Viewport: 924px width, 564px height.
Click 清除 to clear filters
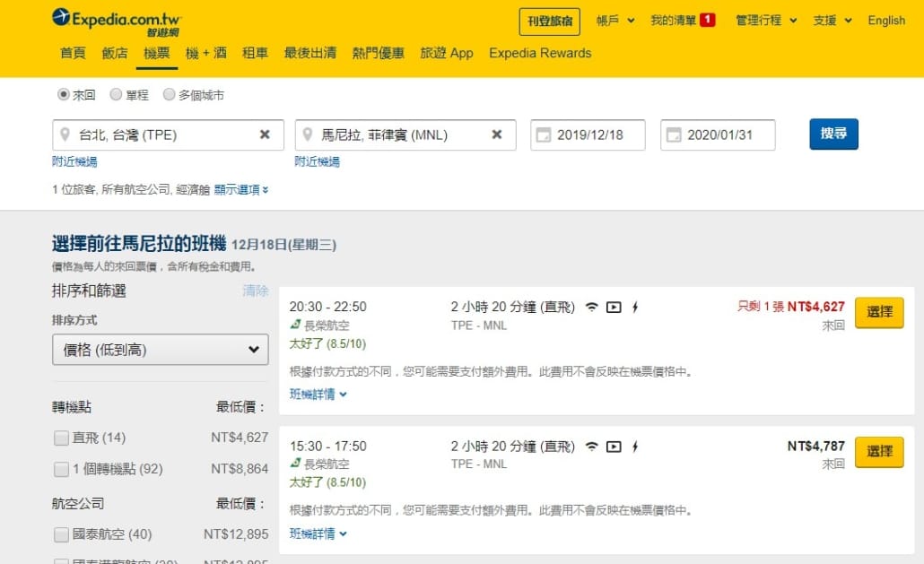click(255, 291)
